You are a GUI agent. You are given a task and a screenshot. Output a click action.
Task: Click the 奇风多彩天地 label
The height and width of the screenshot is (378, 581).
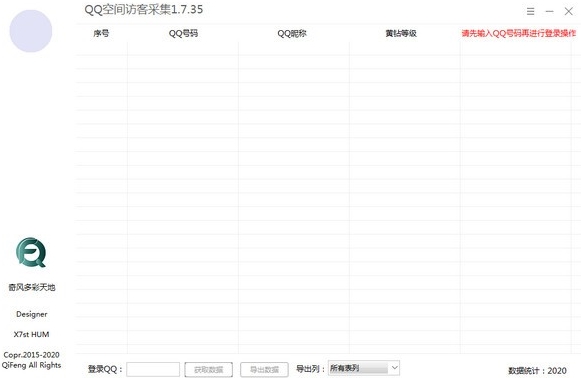(x=32, y=287)
